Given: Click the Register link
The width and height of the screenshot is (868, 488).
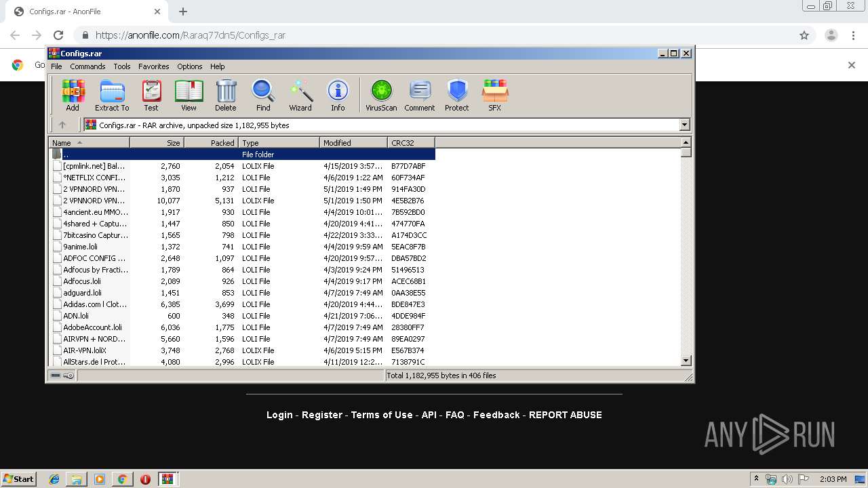Looking at the screenshot, I should [x=322, y=415].
